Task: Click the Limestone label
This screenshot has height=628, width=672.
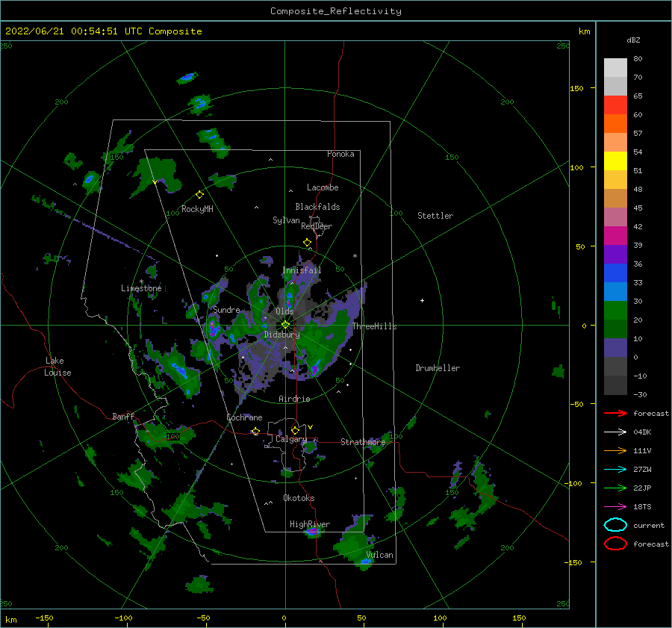Action: coord(141,288)
